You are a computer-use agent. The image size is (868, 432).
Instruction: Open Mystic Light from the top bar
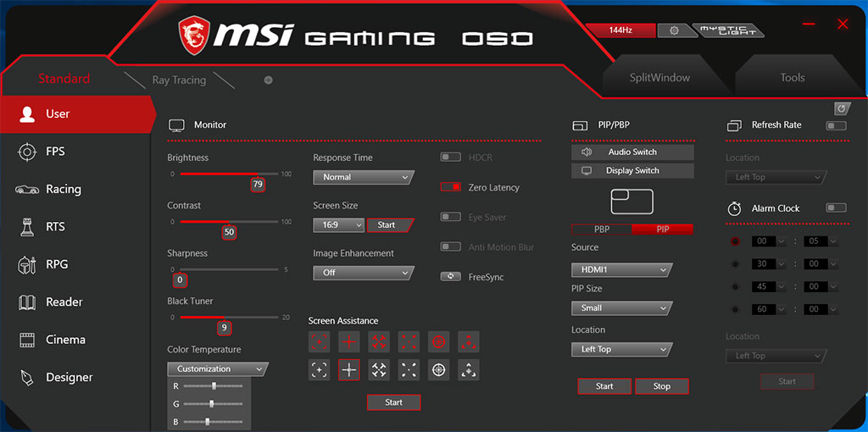pyautogui.click(x=729, y=30)
